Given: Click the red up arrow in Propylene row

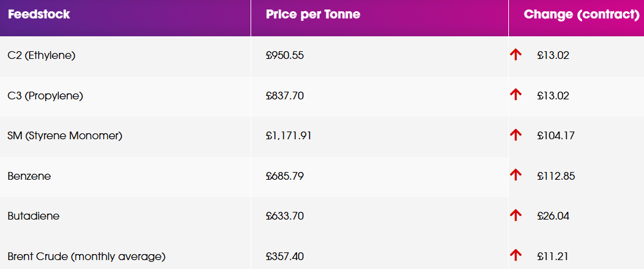Looking at the screenshot, I should pyautogui.click(x=515, y=95).
